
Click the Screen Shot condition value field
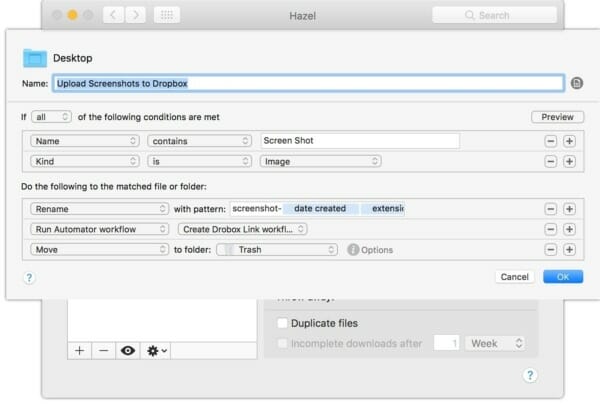point(360,141)
